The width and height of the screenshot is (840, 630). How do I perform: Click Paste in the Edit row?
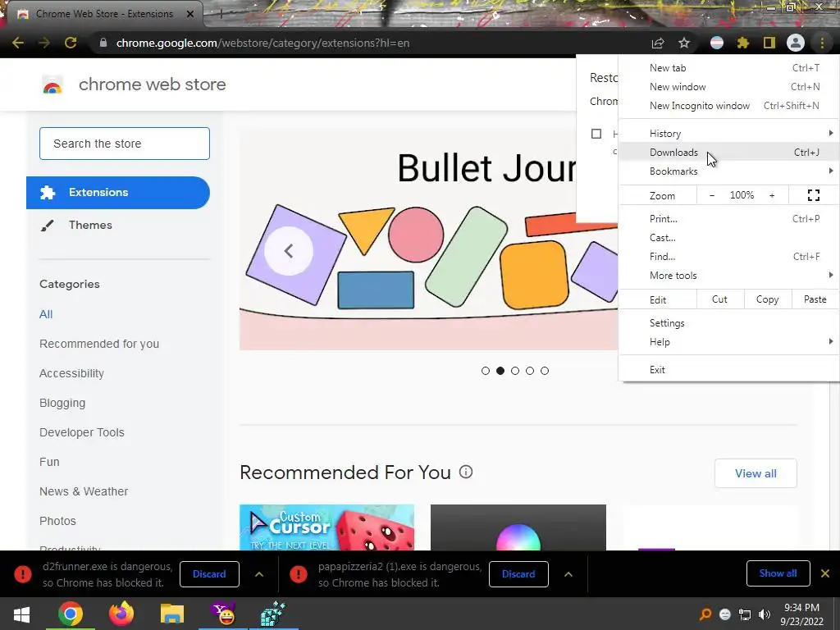tap(815, 299)
